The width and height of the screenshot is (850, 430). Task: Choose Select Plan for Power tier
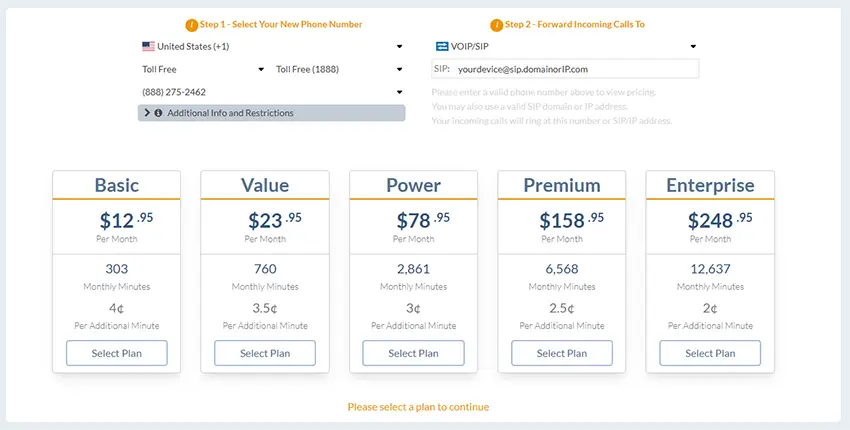pyautogui.click(x=413, y=353)
